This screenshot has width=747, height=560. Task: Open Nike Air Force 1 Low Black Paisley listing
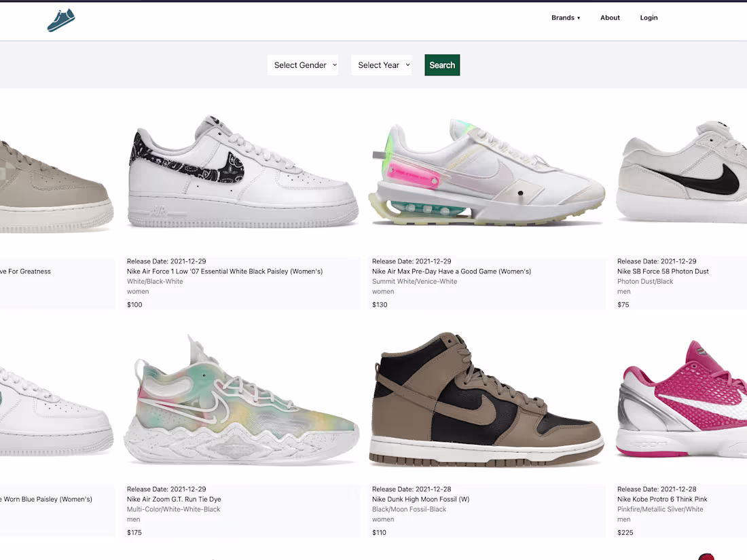224,271
